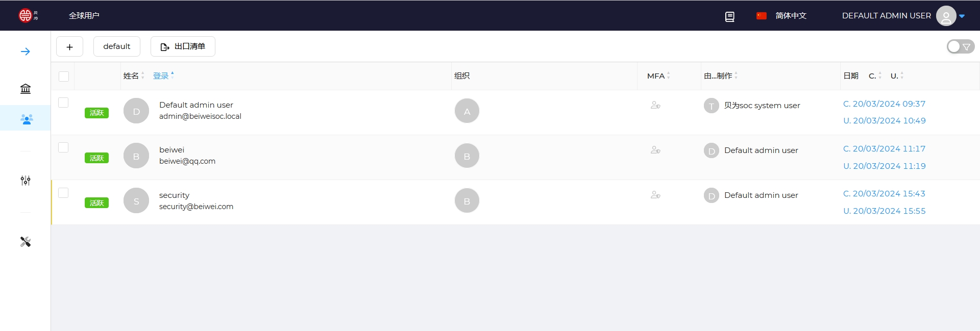Open the 简体中文 language selector
This screenshot has width=980, height=331.
tap(781, 16)
